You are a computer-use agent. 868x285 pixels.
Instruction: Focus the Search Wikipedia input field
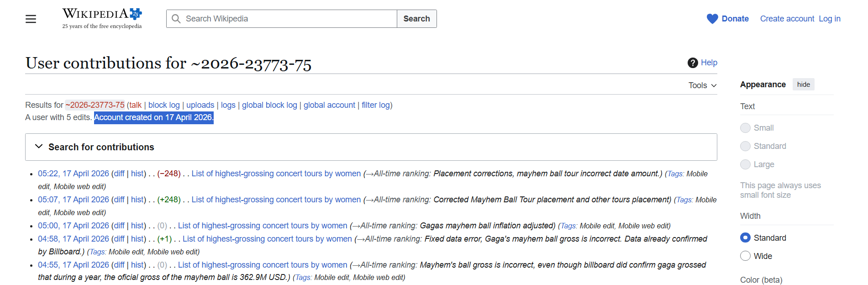point(282,19)
